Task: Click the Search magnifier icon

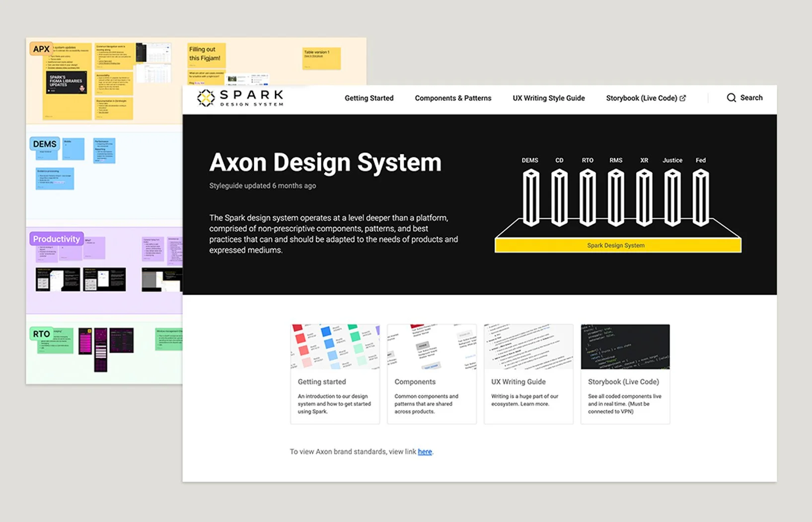Action: click(731, 98)
